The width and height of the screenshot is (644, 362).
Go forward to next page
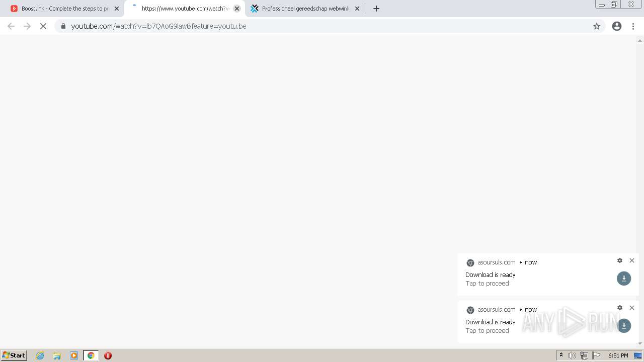[x=27, y=26]
